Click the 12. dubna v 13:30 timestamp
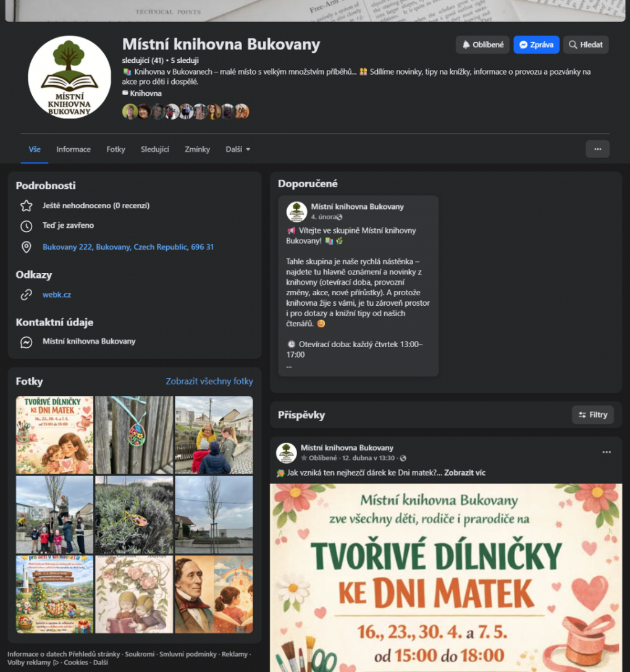Image resolution: width=630 pixels, height=672 pixels. 368,458
